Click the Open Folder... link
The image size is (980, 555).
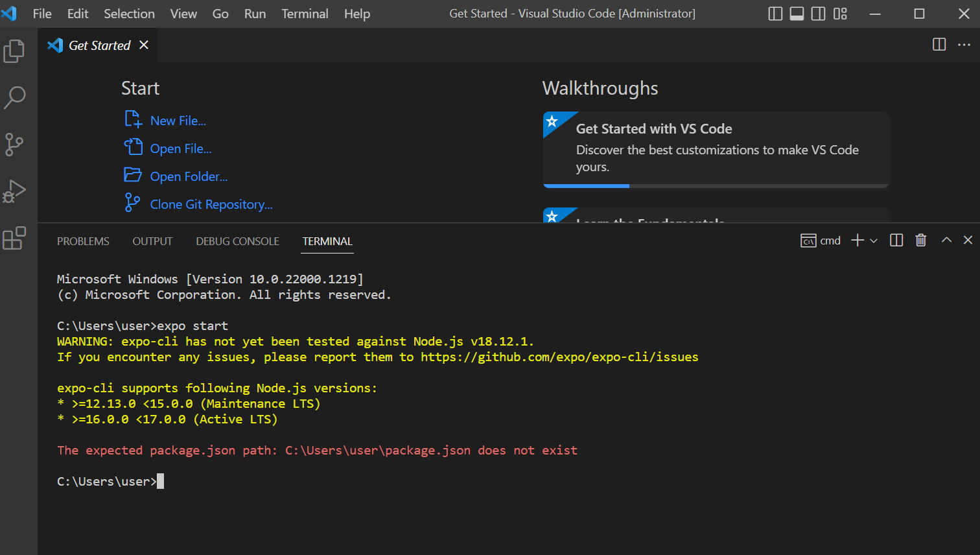[189, 176]
